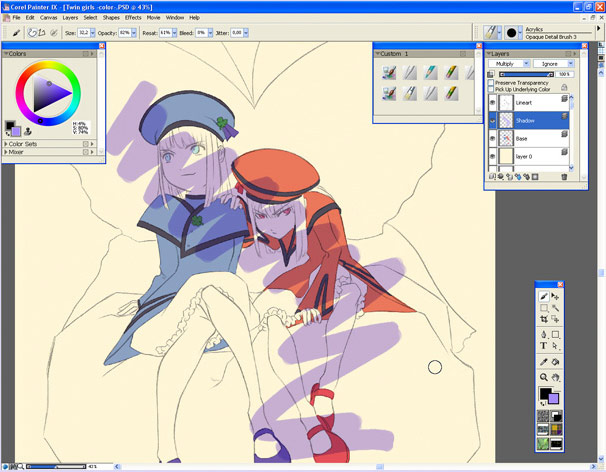Select the Grabber hand tool in toolbox

(x=555, y=377)
